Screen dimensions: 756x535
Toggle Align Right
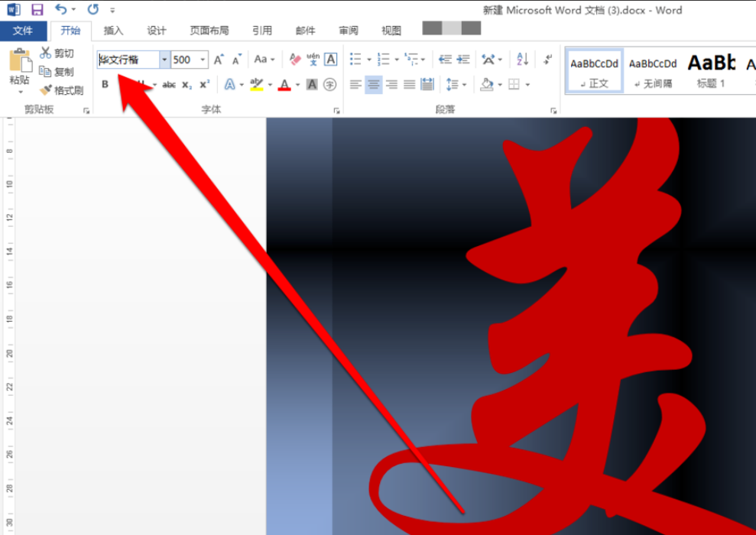tap(391, 85)
